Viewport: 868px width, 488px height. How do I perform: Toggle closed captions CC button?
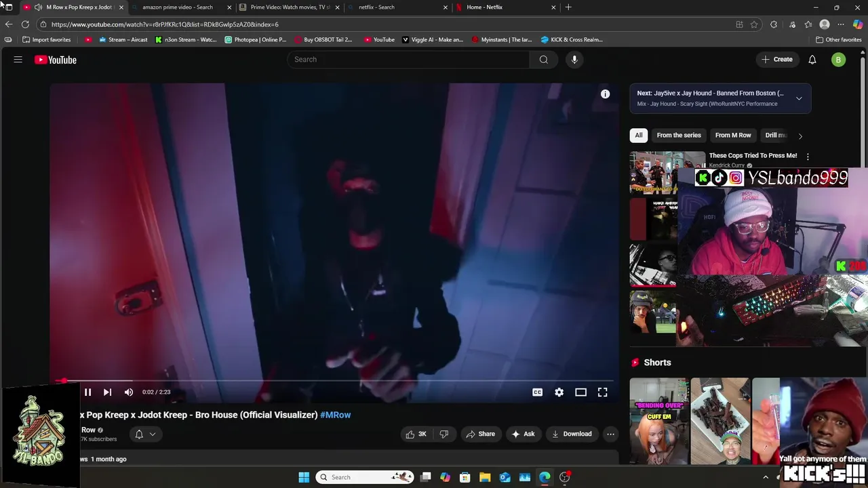[537, 392]
